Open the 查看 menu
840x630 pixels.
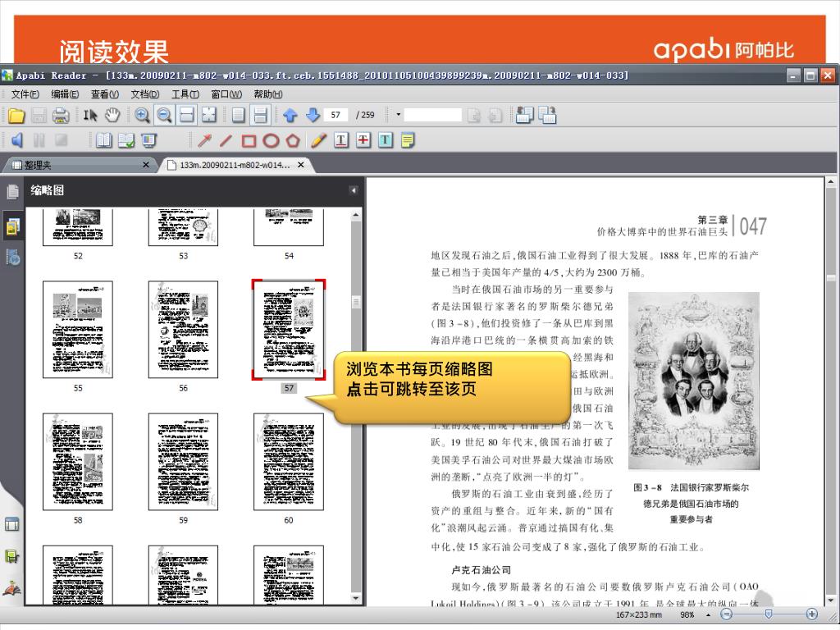(104, 94)
